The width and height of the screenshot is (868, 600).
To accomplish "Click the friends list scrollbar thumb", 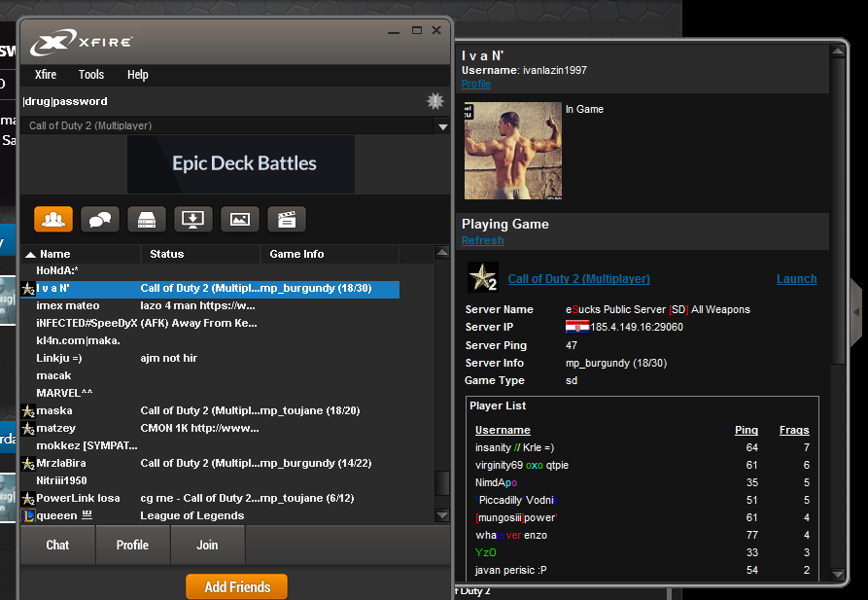I will (442, 483).
